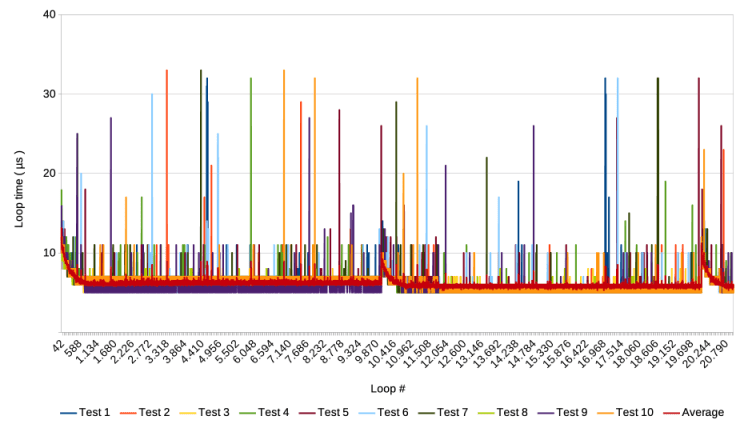Click the 20 value on the vertical axis

[49, 173]
